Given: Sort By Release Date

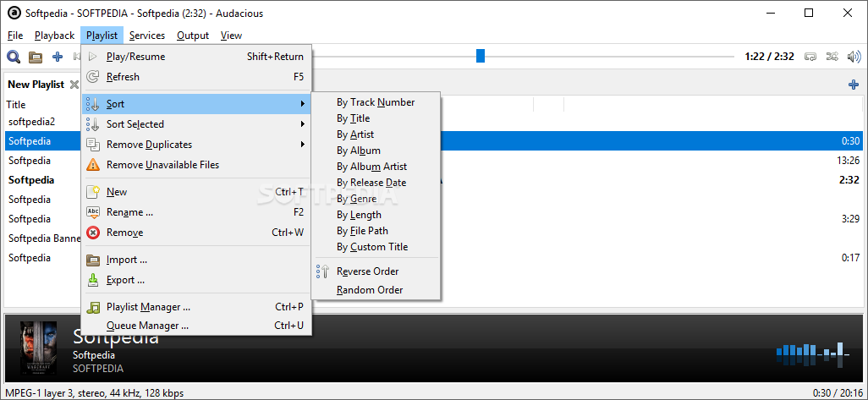Looking at the screenshot, I should pos(376,183).
